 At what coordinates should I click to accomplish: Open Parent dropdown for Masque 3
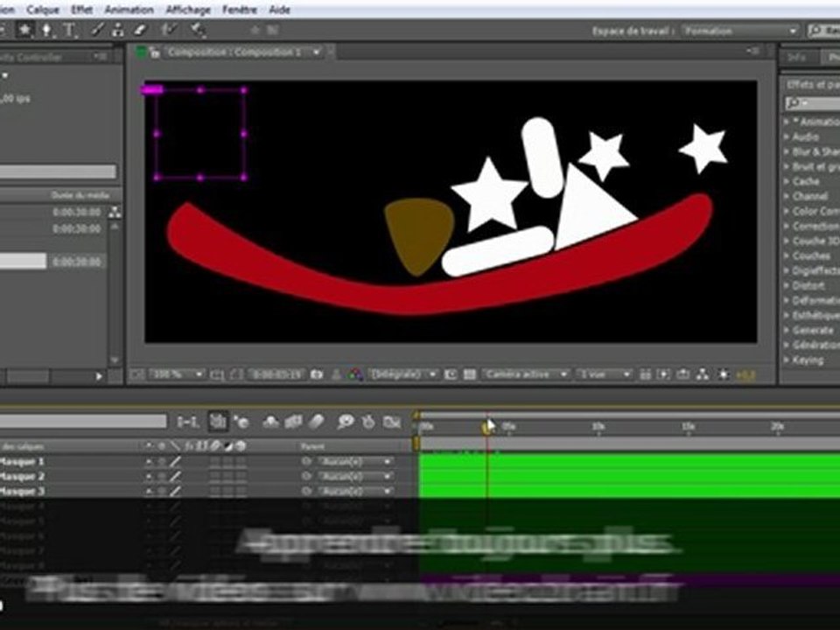tap(356, 490)
